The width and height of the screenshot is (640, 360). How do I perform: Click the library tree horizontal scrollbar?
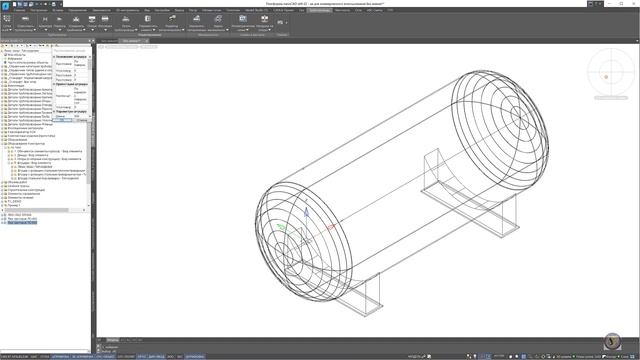(37, 210)
